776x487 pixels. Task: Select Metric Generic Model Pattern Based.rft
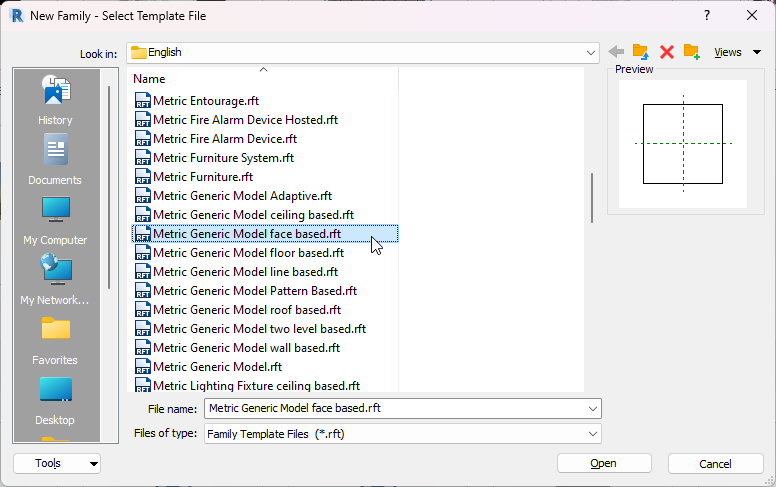255,291
